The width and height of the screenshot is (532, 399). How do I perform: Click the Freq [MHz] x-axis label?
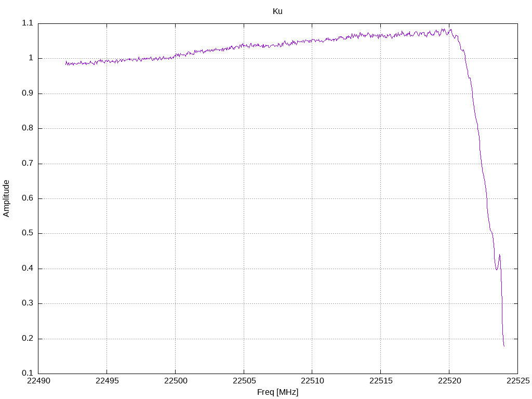(x=277, y=392)
